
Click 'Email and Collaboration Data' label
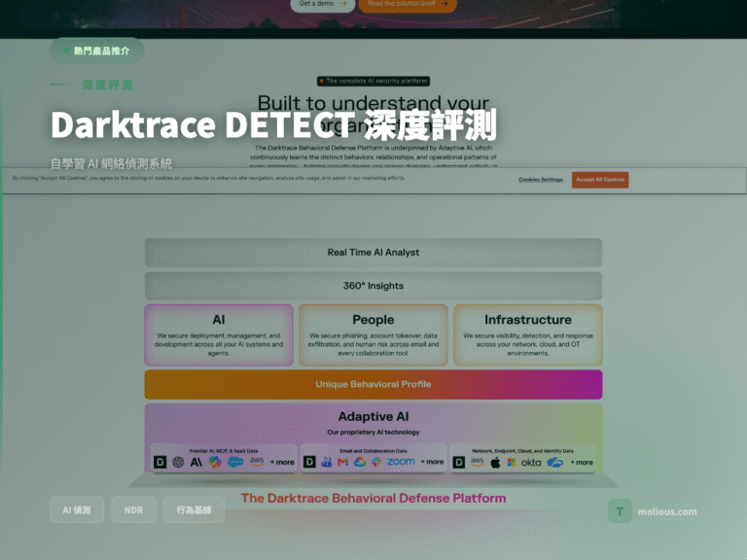click(373, 450)
